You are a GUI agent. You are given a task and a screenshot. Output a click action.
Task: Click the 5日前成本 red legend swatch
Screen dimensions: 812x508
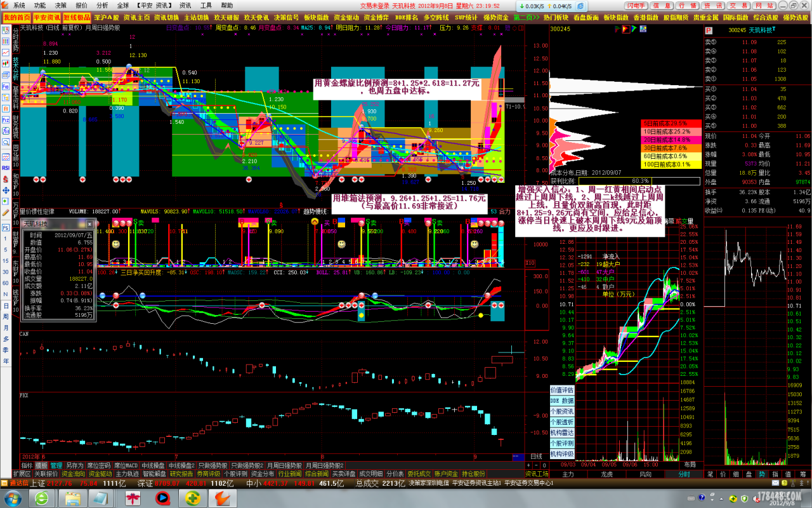click(671, 123)
